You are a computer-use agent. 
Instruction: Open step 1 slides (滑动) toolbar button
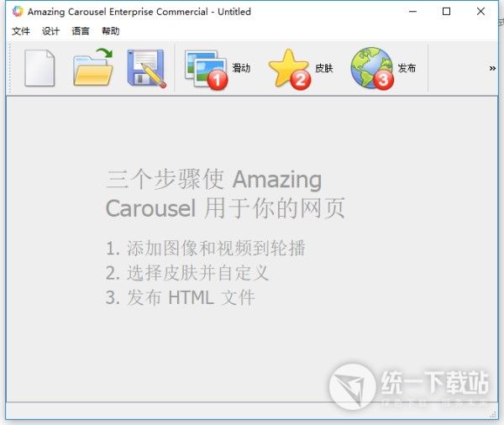(218, 69)
